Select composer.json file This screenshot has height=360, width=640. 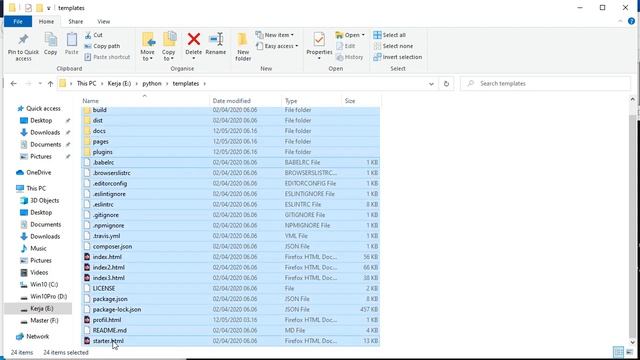231,247
